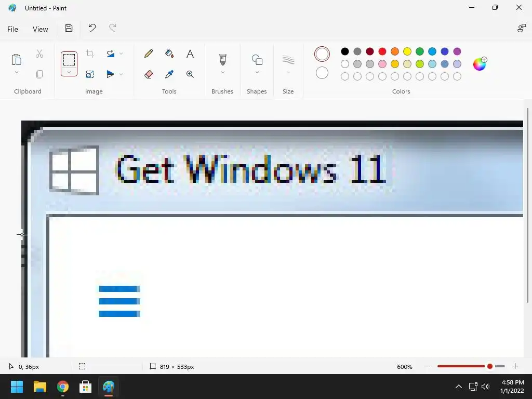Viewport: 532px width, 399px height.
Task: Click the Crop icon
Action: tap(90, 54)
